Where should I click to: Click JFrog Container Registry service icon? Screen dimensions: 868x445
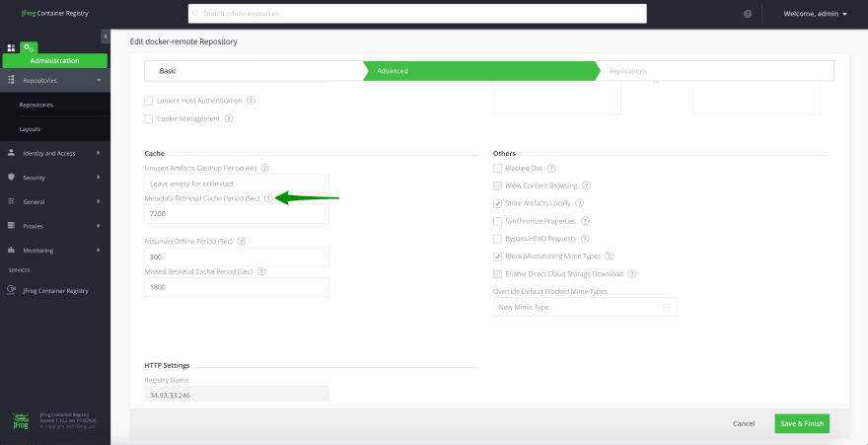point(11,290)
